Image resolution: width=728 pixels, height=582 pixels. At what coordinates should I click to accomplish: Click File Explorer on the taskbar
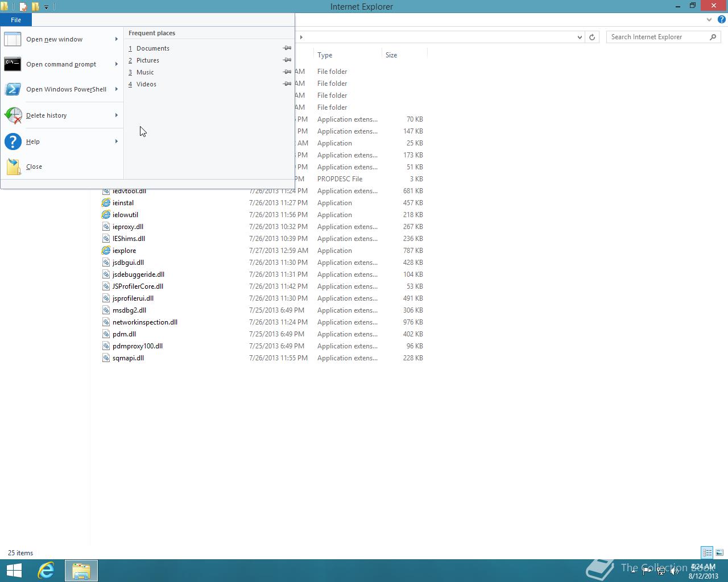[x=81, y=571]
